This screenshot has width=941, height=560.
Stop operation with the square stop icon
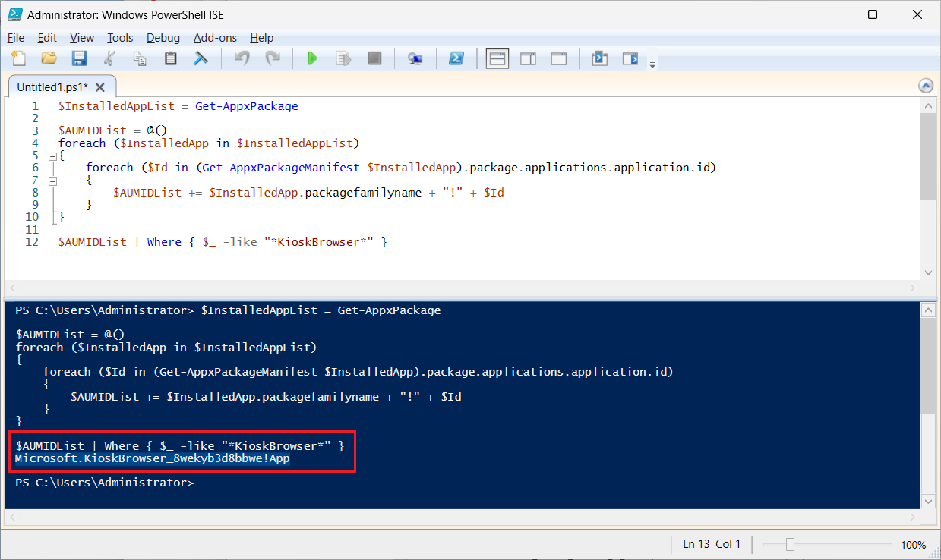point(374,58)
